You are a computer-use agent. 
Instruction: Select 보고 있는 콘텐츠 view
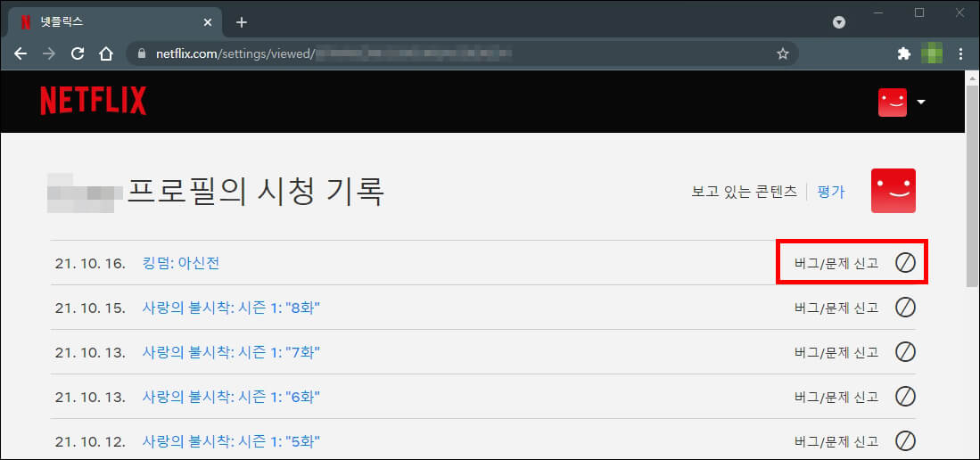pyautogui.click(x=745, y=192)
